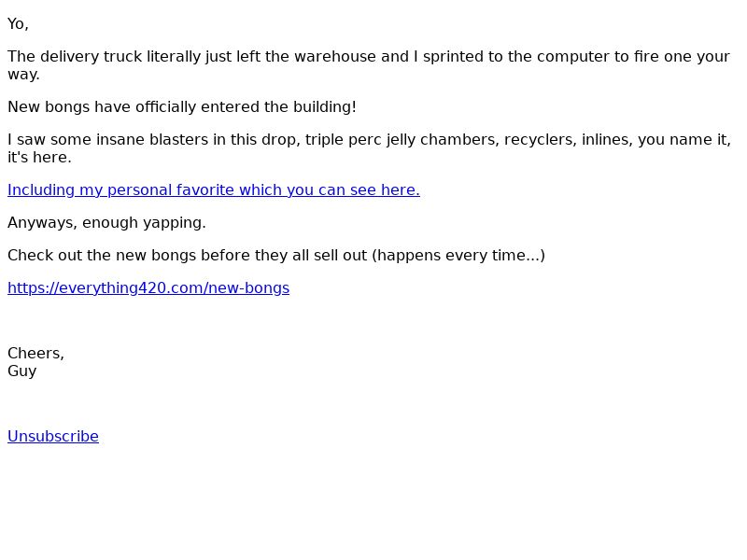This screenshot has width=747, height=560.
Task: Click the "Check out the new bongs" text
Action: pyautogui.click(x=93, y=256)
